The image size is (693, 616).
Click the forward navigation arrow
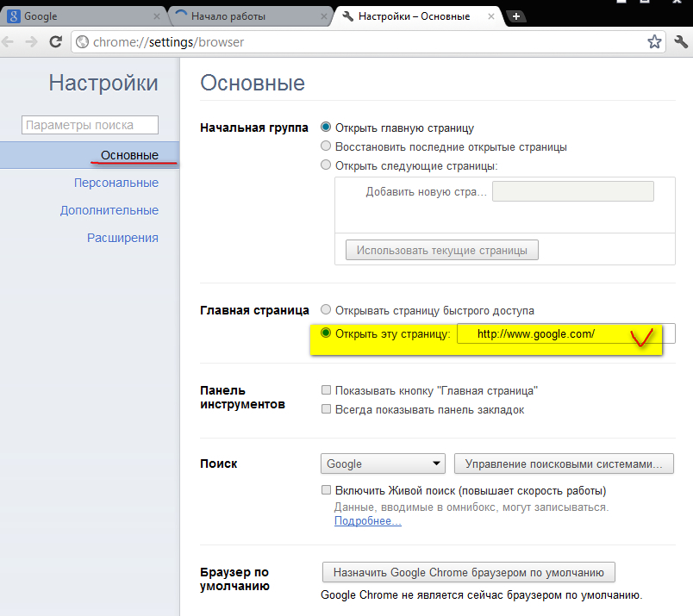[31, 42]
